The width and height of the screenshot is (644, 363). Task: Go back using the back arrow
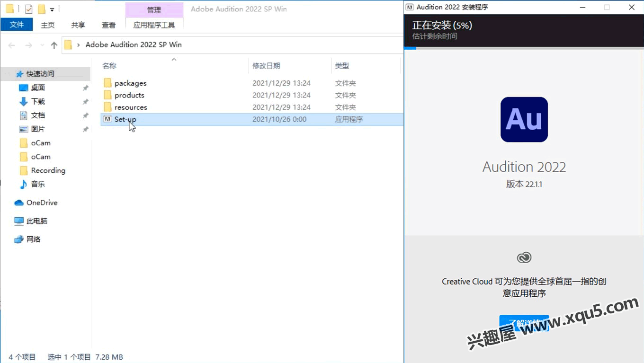click(x=12, y=45)
